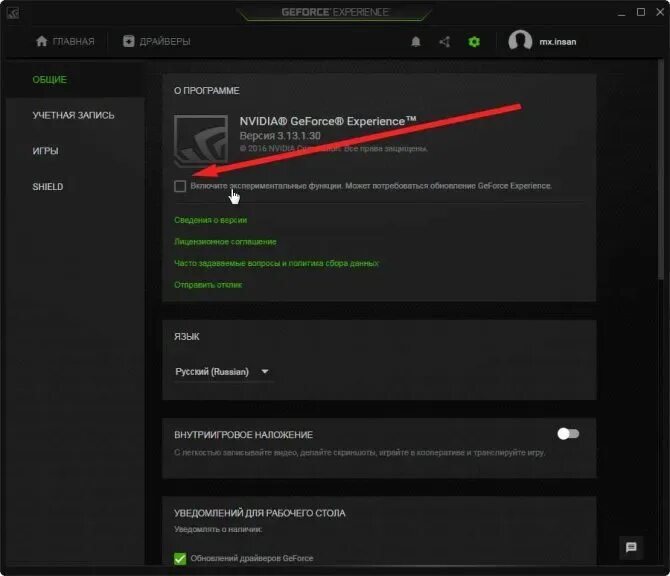Click the О ПРОГРАММЕ heading
This screenshot has width=670, height=576.
pyautogui.click(x=207, y=91)
